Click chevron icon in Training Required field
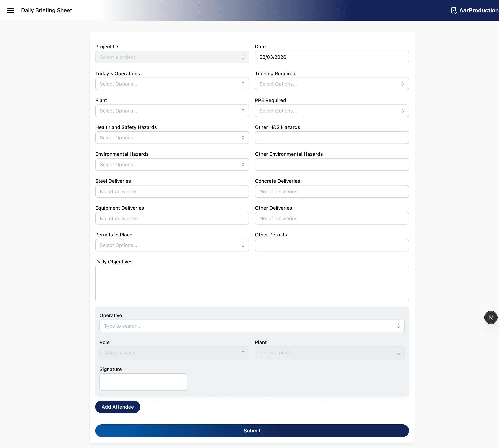 [x=403, y=84]
